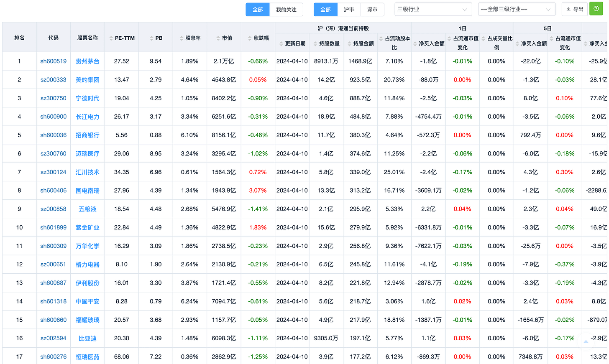Filter by 深市 tab
Viewport: 609px width, 364px height.
tap(372, 10)
